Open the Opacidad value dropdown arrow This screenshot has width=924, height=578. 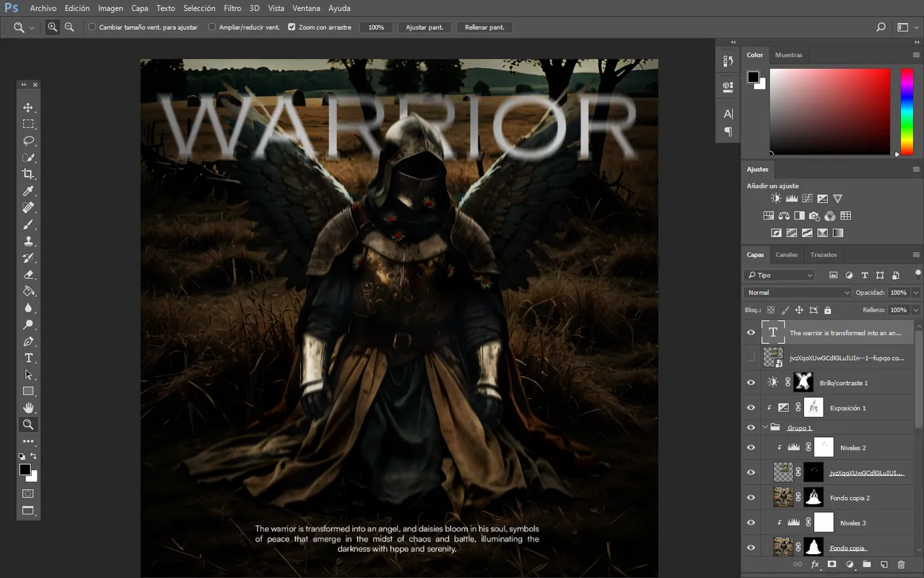coord(915,293)
